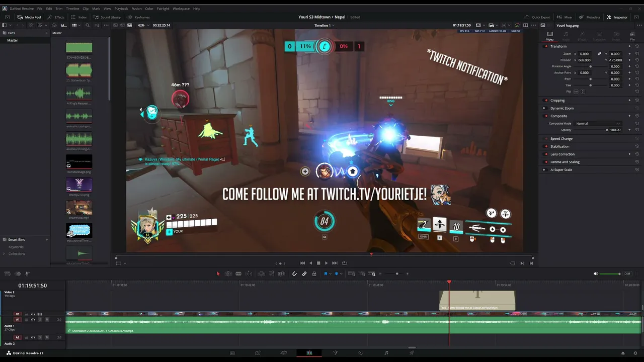Open the Sound Library panel

coord(107,17)
